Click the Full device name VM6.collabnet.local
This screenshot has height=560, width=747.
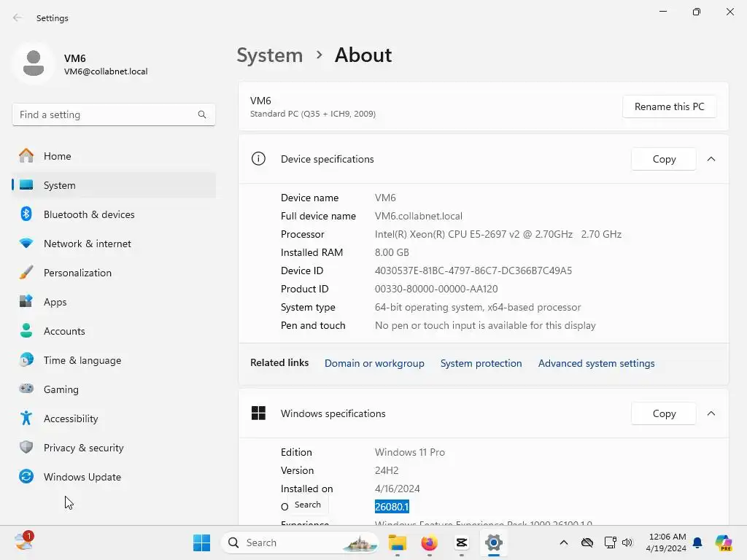[x=419, y=216]
